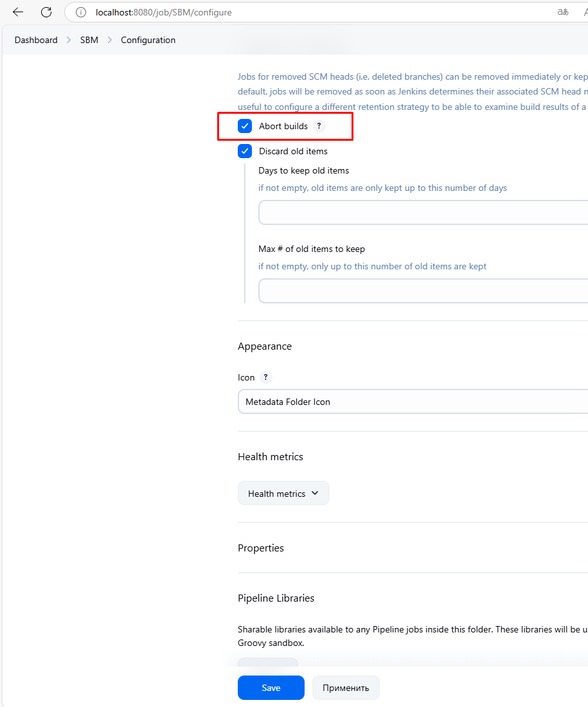
Task: Disable the Discard old items checkbox
Action: coord(245,151)
